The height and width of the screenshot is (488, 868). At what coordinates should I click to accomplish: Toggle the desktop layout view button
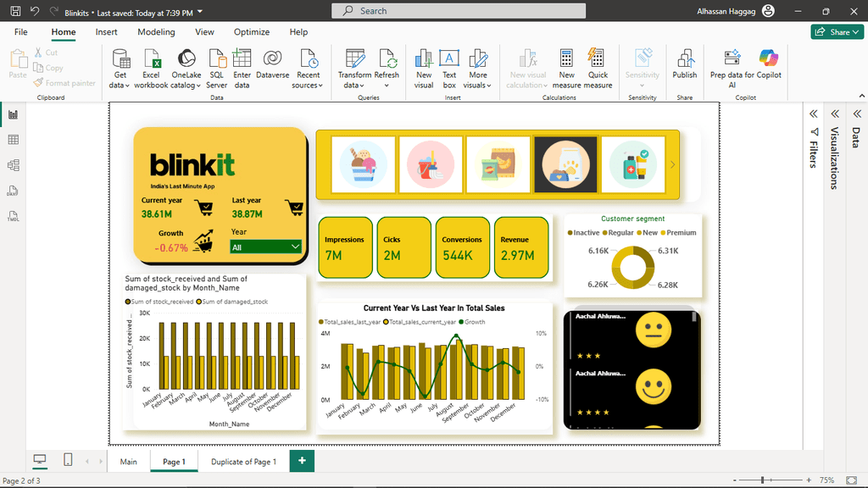pyautogui.click(x=39, y=459)
